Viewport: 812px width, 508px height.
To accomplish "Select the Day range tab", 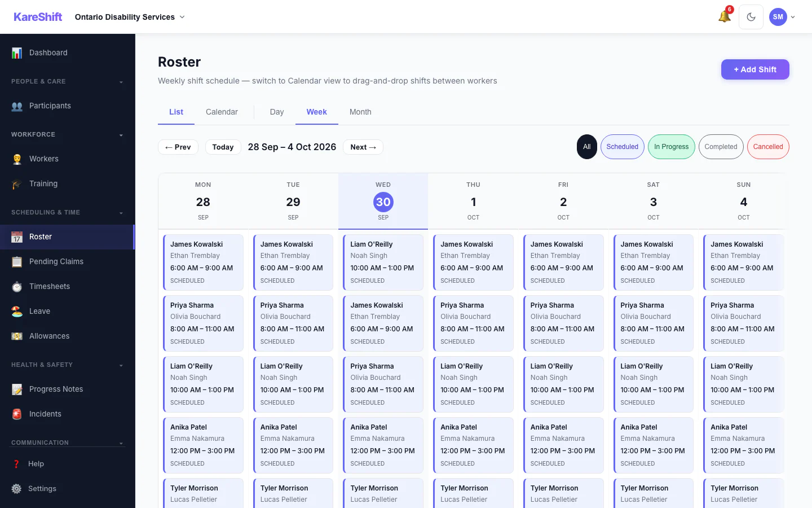I will pyautogui.click(x=277, y=112).
